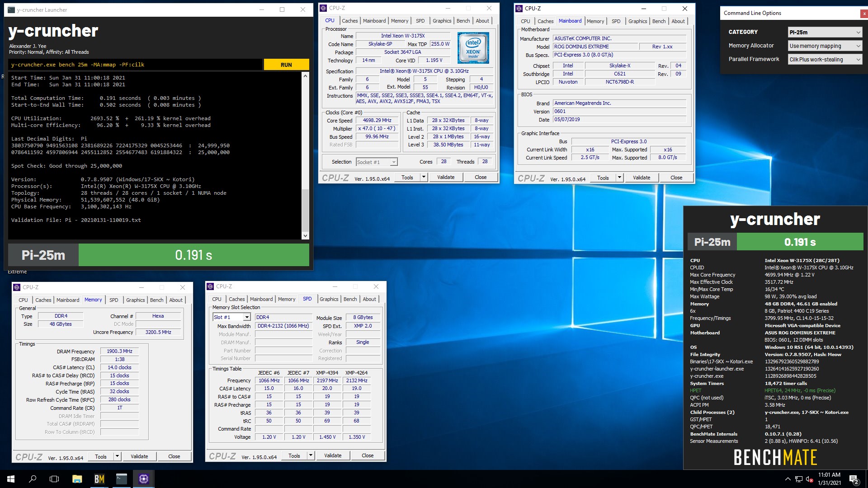Select Memory tab in SPD window
868x488 pixels.
tap(287, 299)
